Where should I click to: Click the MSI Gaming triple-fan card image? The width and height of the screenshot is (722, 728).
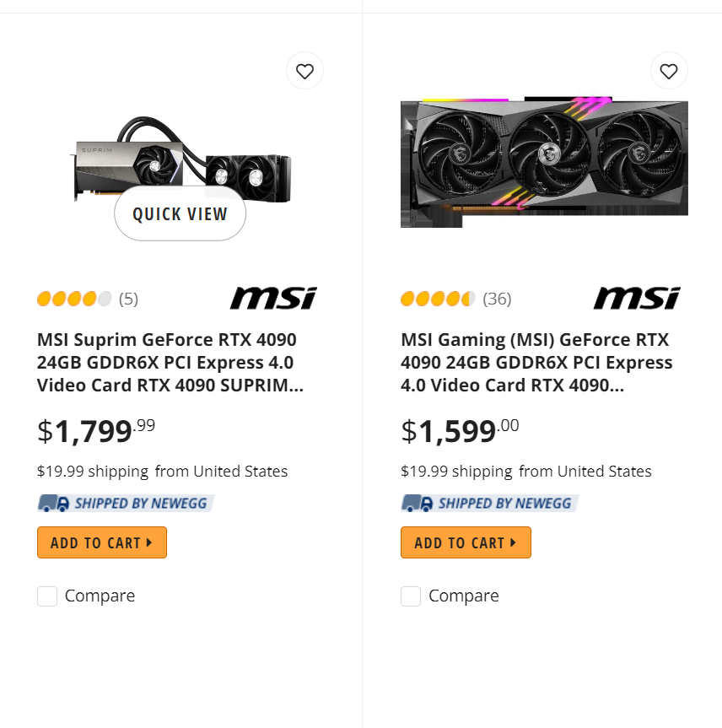544,162
